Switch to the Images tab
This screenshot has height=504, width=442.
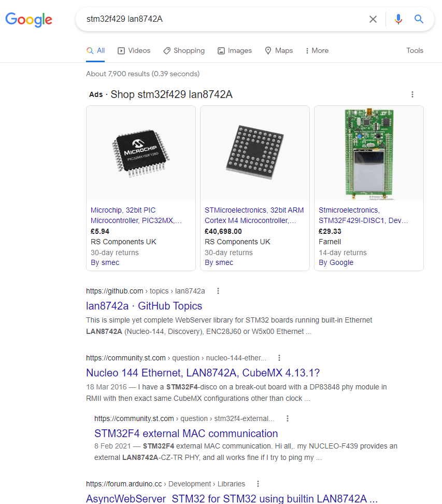click(235, 50)
